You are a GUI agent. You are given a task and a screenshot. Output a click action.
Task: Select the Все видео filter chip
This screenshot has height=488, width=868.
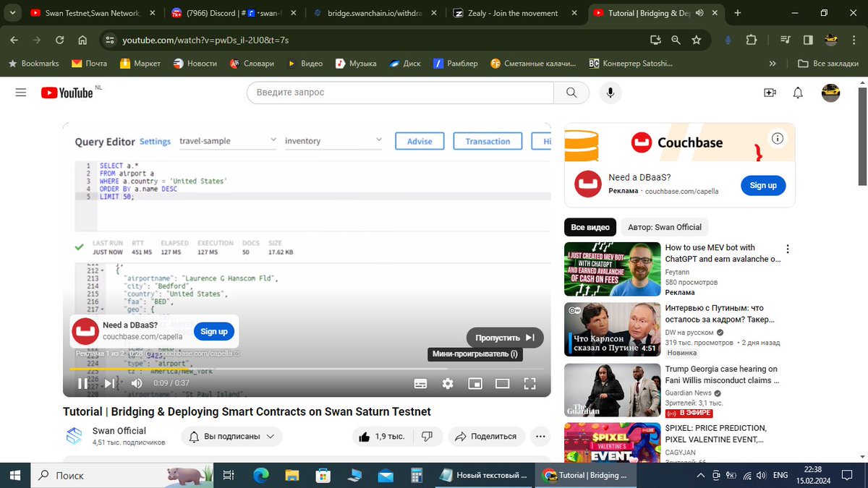(x=590, y=227)
